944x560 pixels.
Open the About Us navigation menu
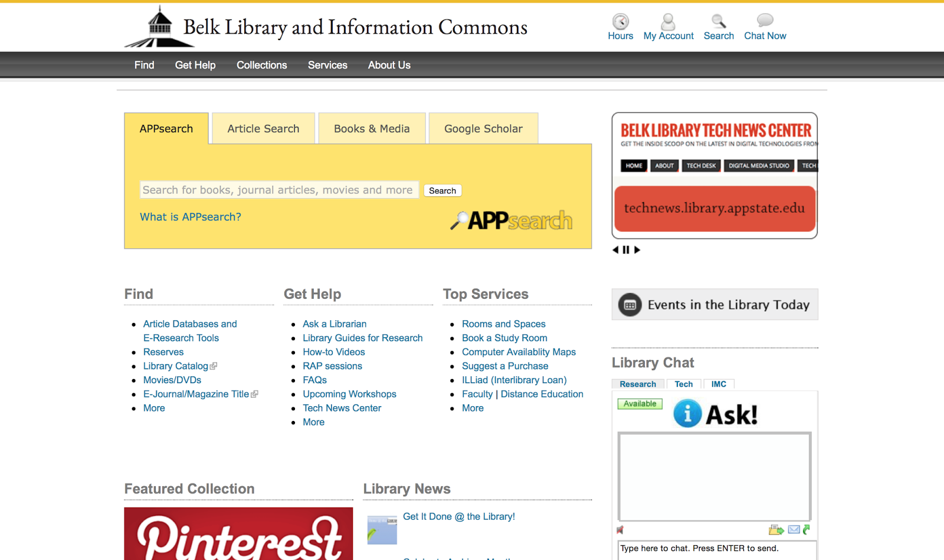point(389,65)
